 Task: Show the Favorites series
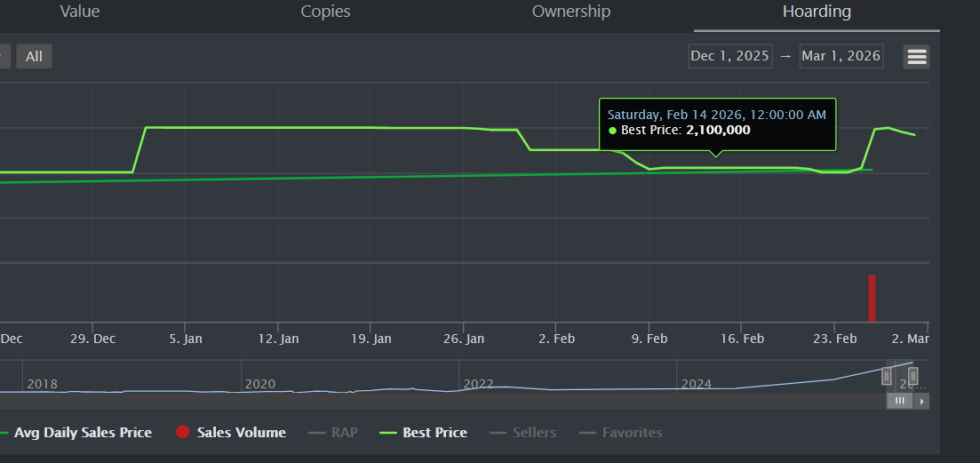coord(632,433)
